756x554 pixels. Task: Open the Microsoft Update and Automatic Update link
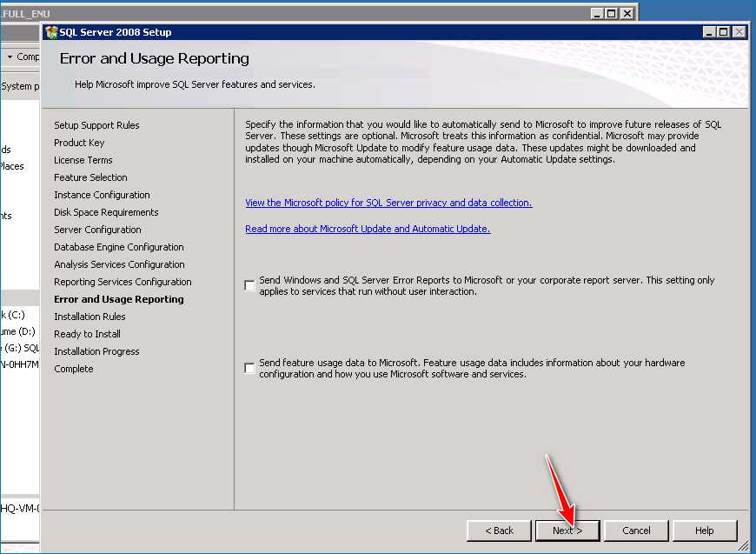click(x=368, y=229)
